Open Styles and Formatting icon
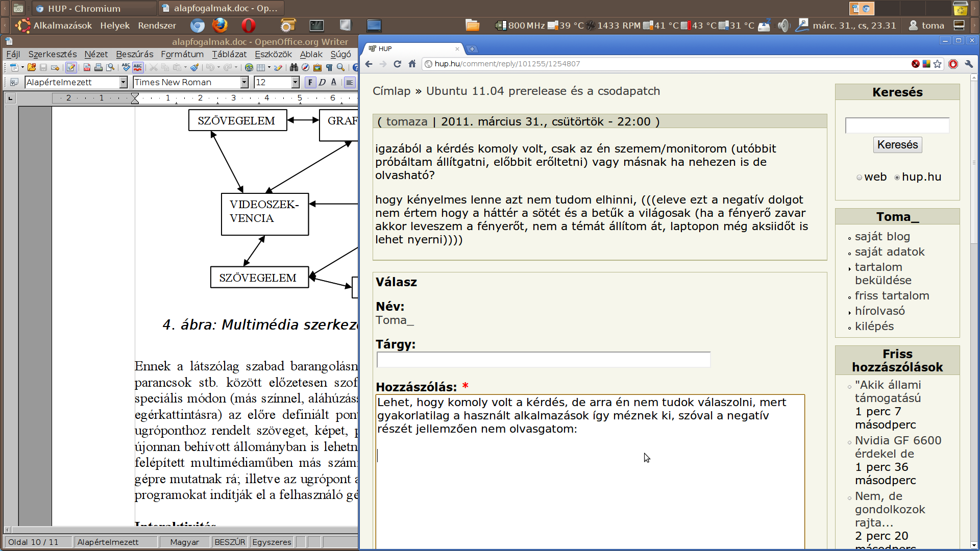 coord(14,82)
